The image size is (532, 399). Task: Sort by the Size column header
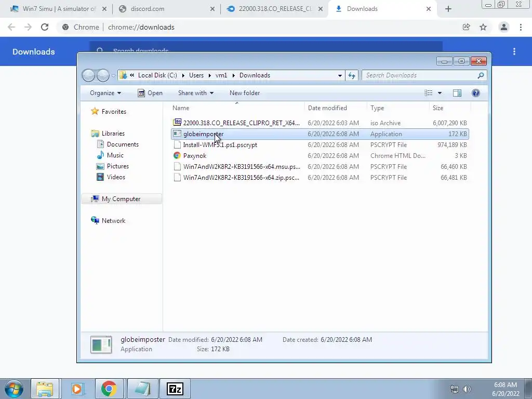438,108
